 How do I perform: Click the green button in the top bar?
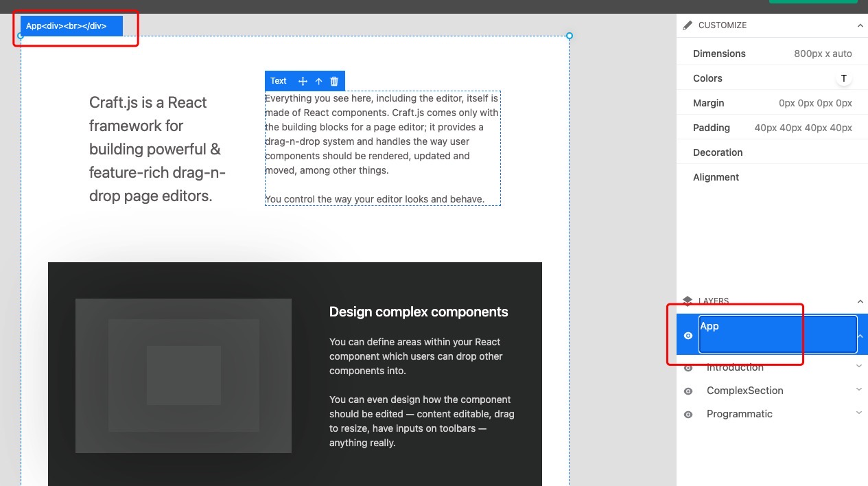pyautogui.click(x=813, y=1)
